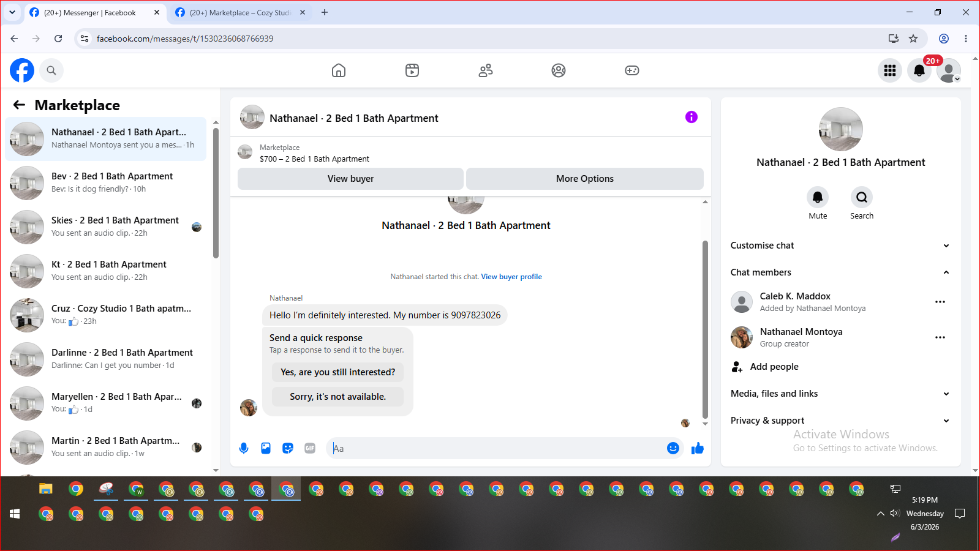
Task: Click the purple conversation information icon
Action: click(x=692, y=117)
